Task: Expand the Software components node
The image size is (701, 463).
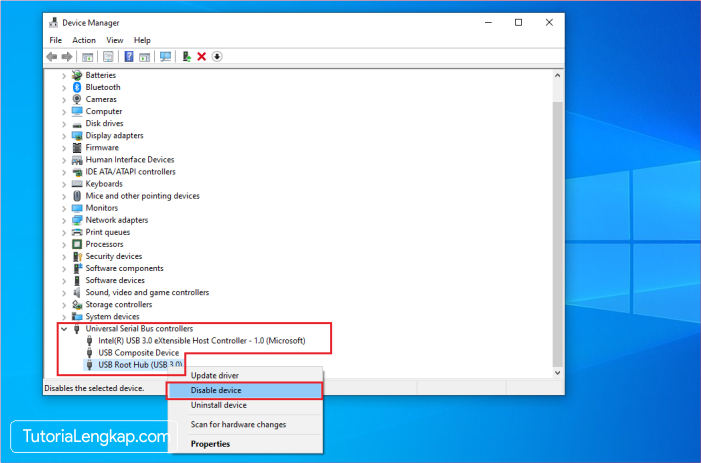Action: (64, 269)
